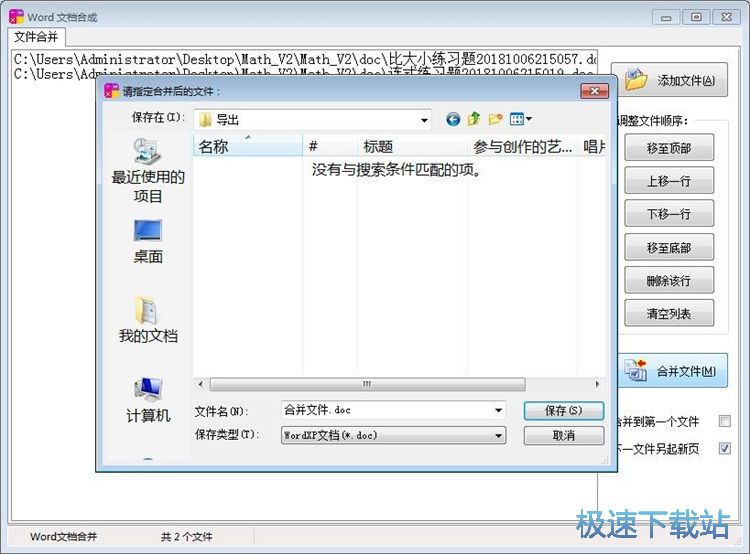Click the 保存(S) save button
Screen dimensions: 750x554
tap(564, 410)
